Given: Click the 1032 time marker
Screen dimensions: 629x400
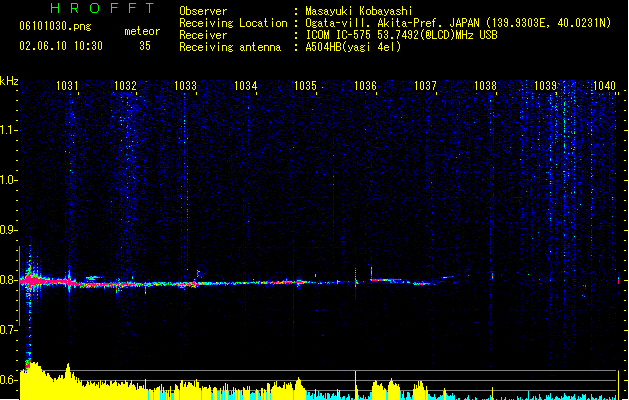Looking at the screenshot, I should [x=126, y=86].
